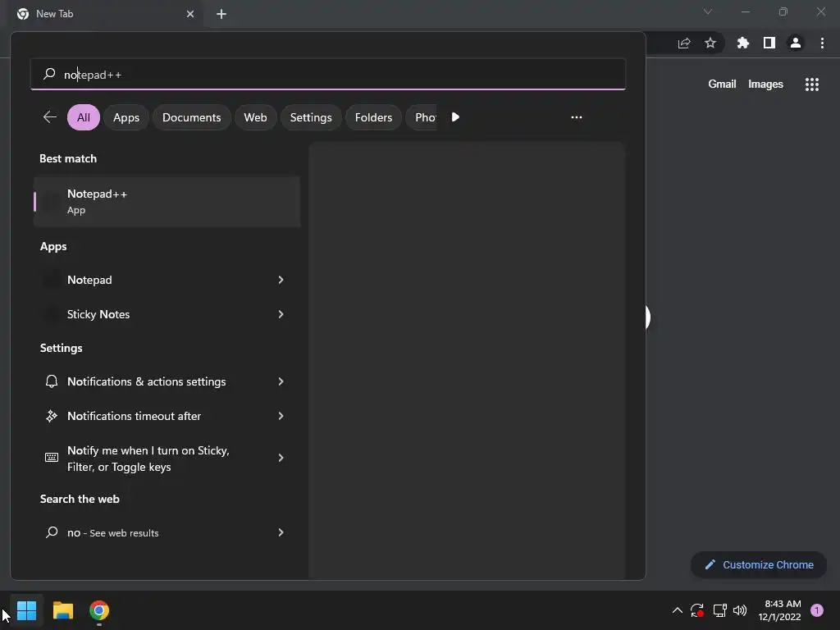Image resolution: width=840 pixels, height=630 pixels.
Task: Open the Chrome profile avatar
Action: pyautogui.click(x=796, y=43)
